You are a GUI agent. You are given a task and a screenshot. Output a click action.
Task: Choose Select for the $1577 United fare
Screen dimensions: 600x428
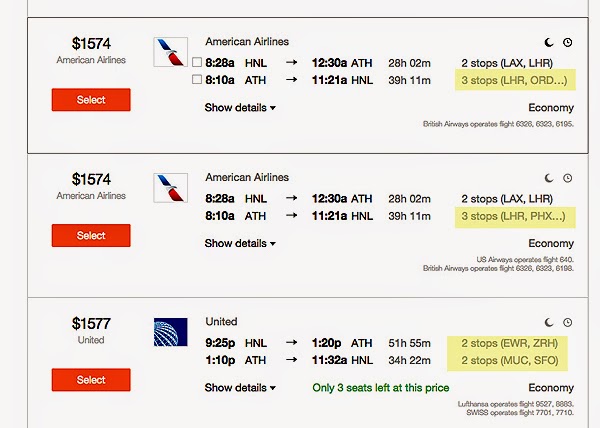pos(91,380)
